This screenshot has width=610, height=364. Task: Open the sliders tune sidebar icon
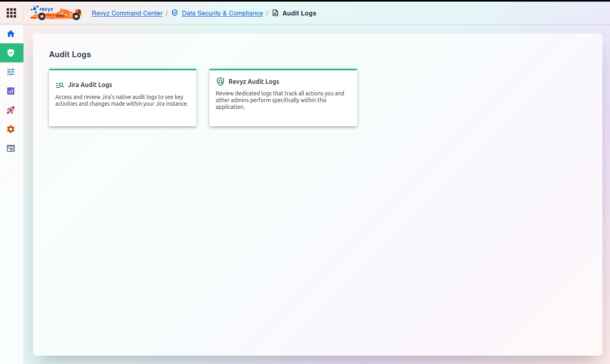[11, 72]
